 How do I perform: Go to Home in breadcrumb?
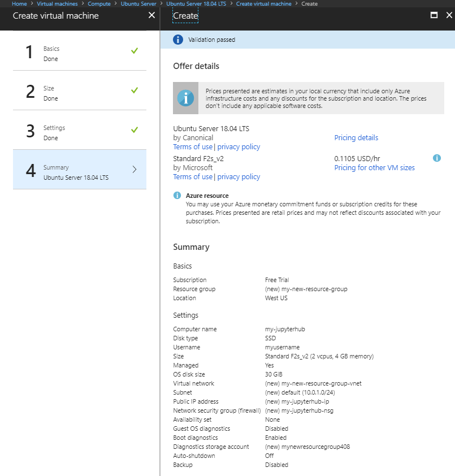coord(19,4)
